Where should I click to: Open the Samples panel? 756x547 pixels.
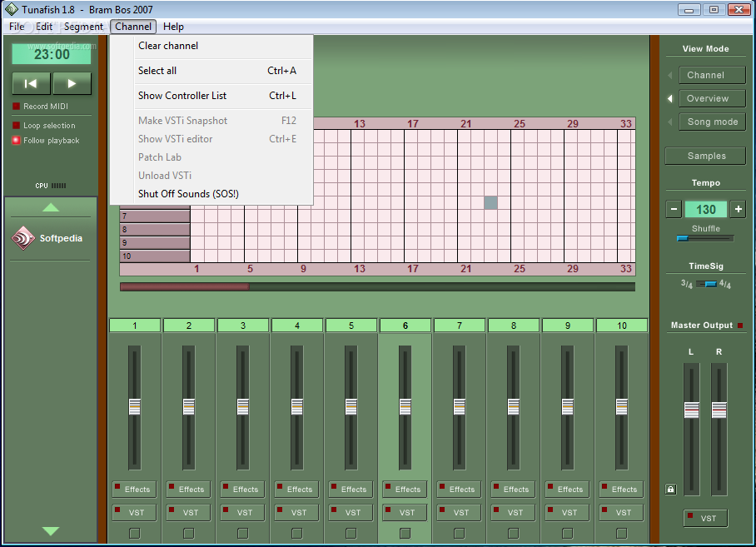(x=705, y=156)
